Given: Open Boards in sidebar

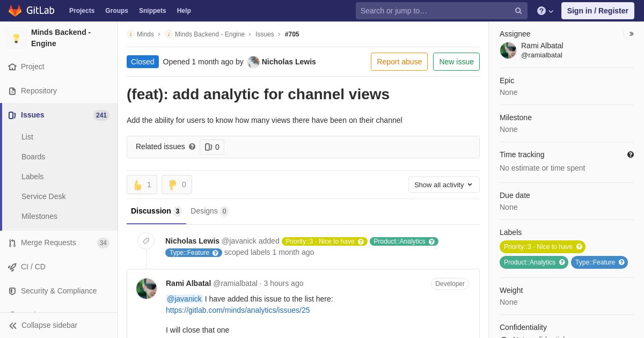Looking at the screenshot, I should (33, 157).
